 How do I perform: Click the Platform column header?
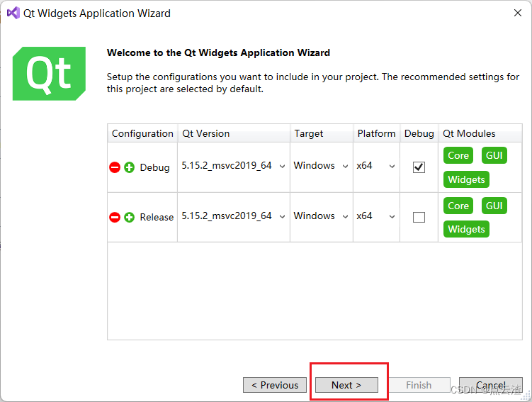click(x=376, y=133)
